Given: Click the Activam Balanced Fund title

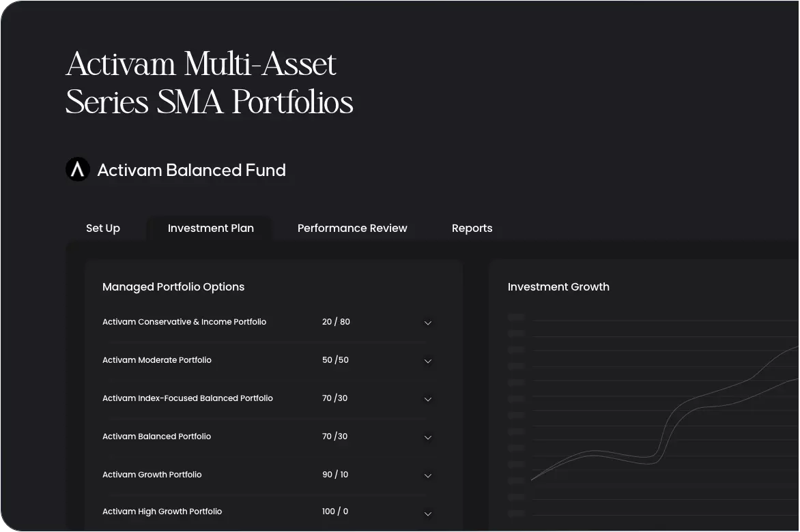Looking at the screenshot, I should point(192,170).
